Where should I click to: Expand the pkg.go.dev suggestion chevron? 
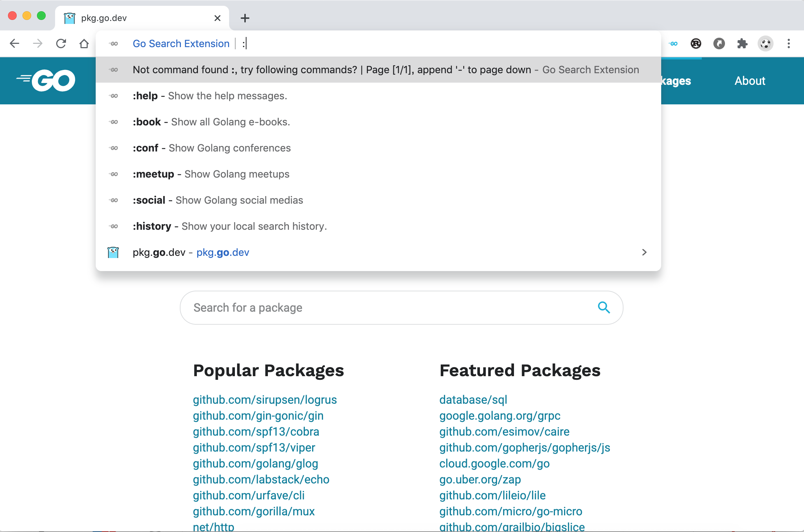[644, 252]
